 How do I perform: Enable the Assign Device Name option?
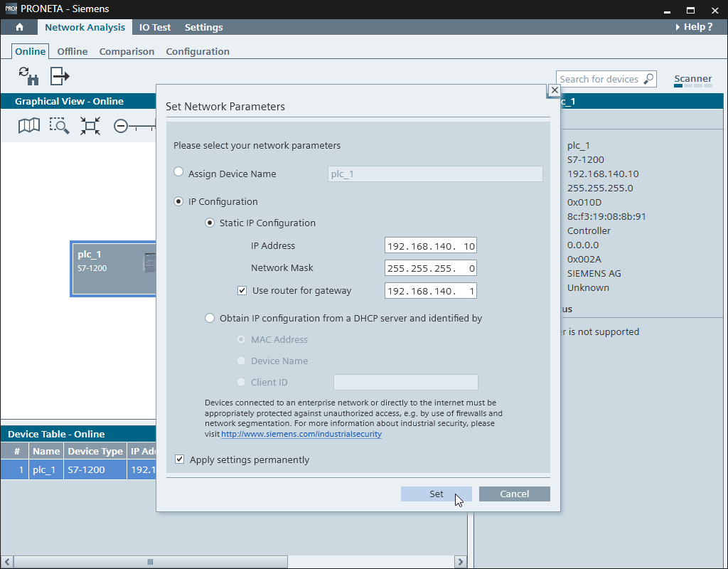[x=178, y=171]
